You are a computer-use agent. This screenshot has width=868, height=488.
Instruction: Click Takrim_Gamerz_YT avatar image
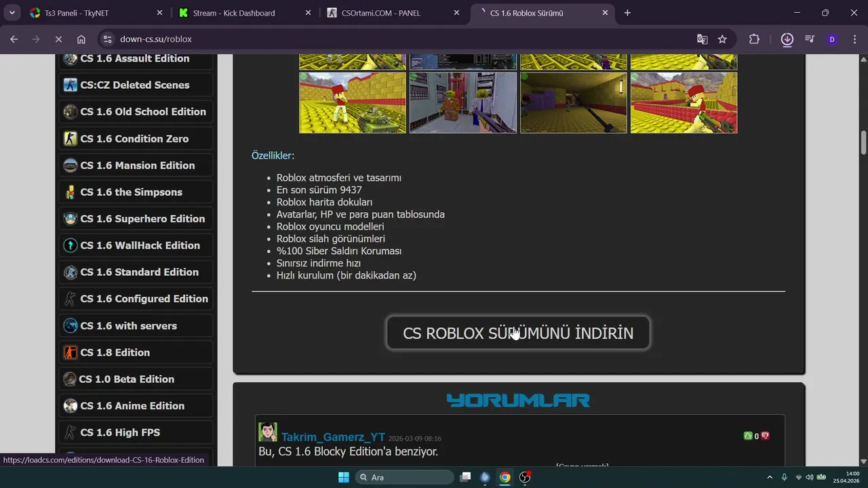click(268, 432)
